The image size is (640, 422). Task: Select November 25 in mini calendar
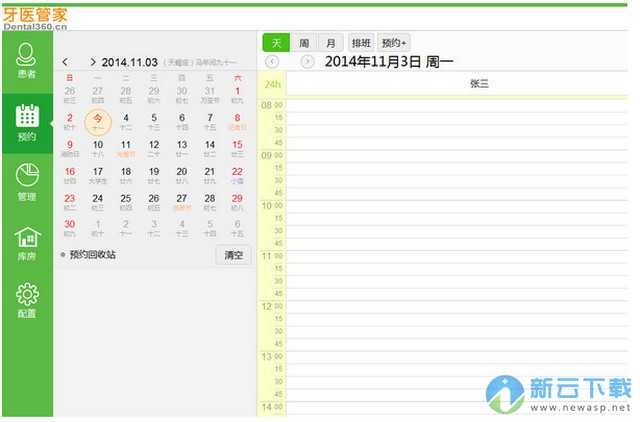pyautogui.click(x=126, y=202)
